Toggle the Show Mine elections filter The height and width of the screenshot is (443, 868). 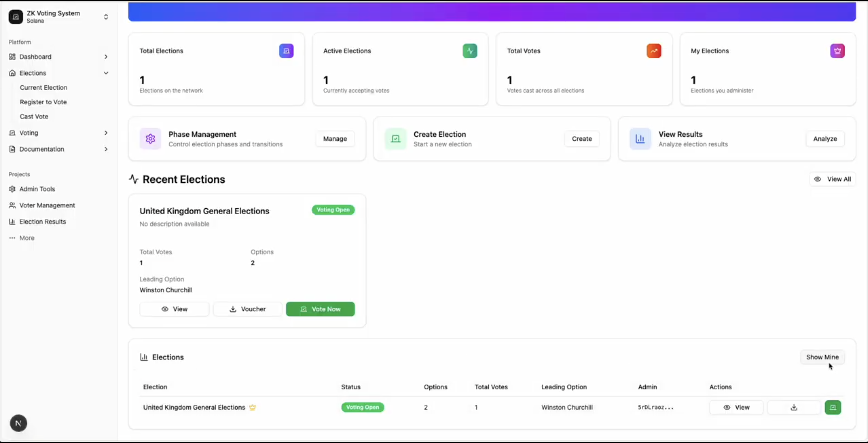822,357
